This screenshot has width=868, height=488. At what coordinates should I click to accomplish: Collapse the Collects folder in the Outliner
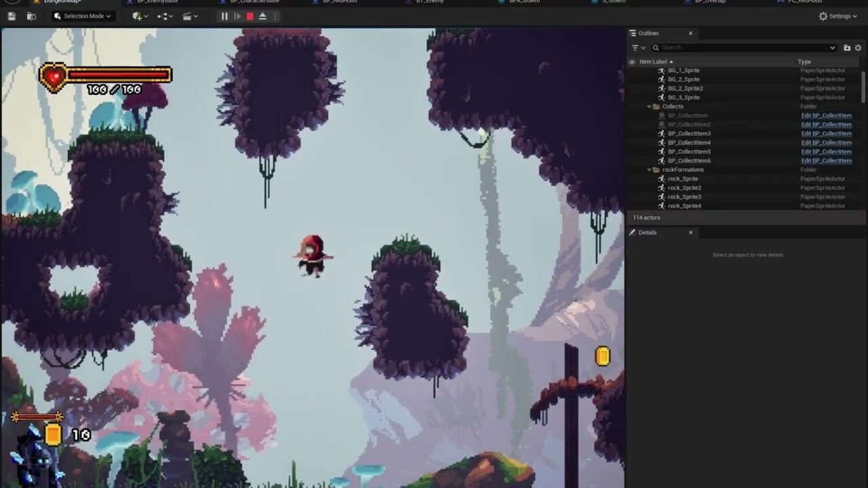[x=649, y=106]
